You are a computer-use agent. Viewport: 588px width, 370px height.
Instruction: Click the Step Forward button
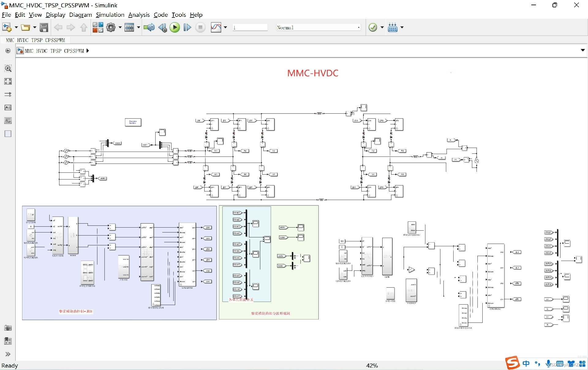click(x=187, y=28)
